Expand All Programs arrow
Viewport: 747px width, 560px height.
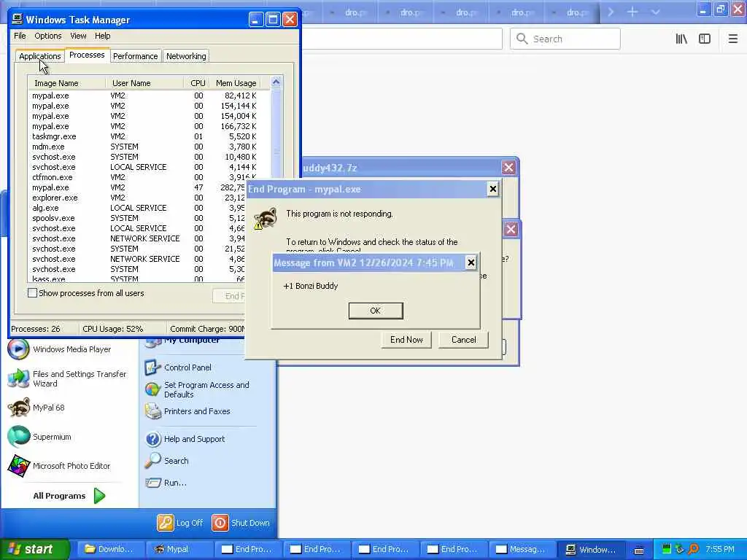point(99,496)
